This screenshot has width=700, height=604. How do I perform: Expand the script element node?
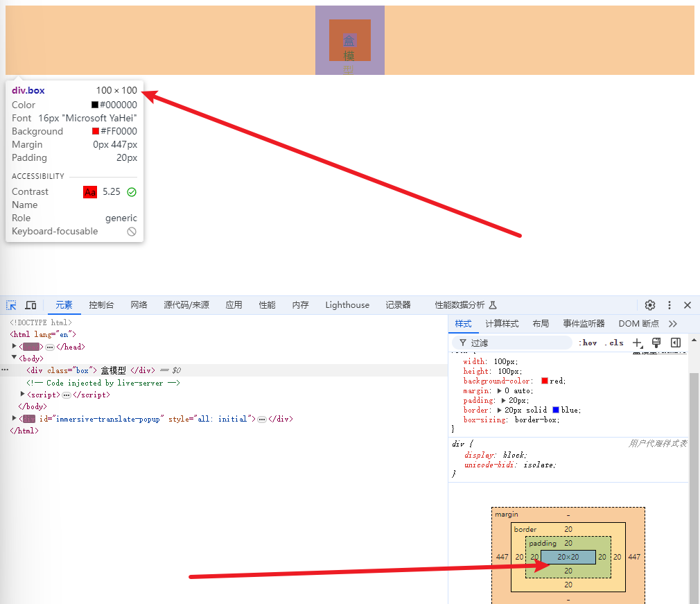click(22, 394)
